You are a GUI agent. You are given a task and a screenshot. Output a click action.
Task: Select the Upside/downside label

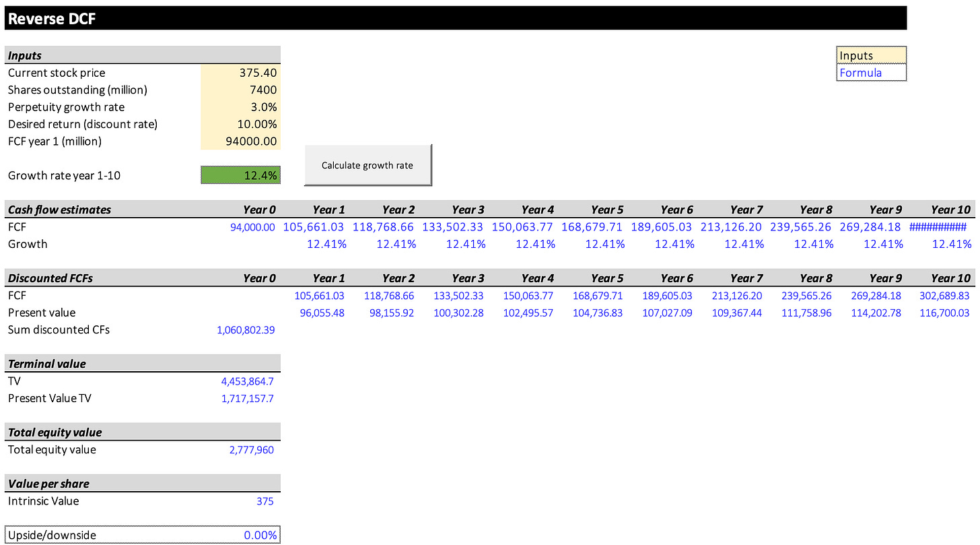pyautogui.click(x=52, y=535)
